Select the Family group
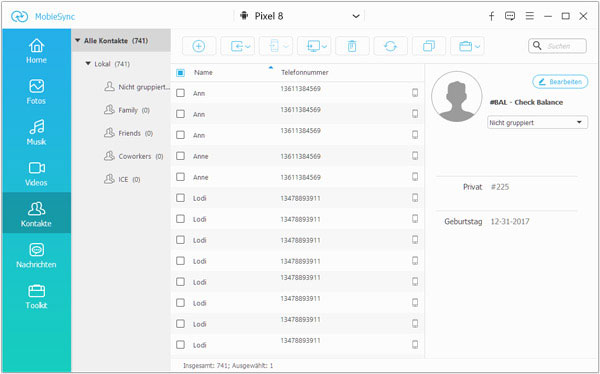Screen dimensions: 600x374 [x=127, y=110]
